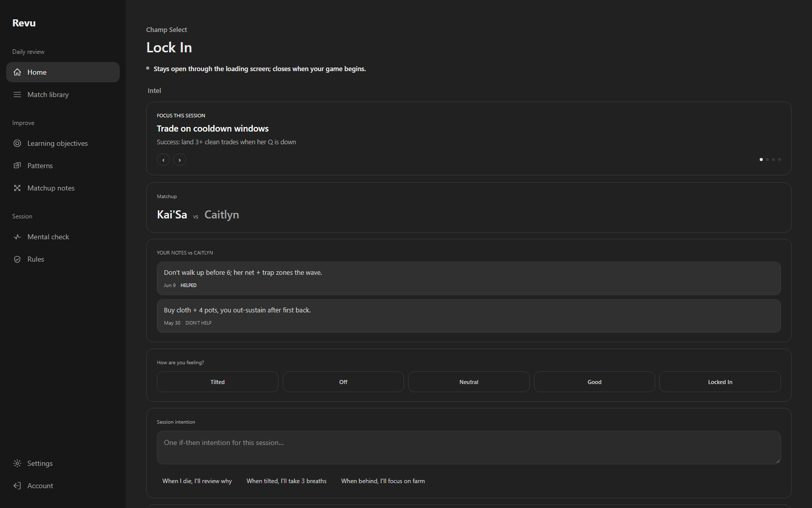Click the Learning objectives target icon
The height and width of the screenshot is (508, 812).
point(17,143)
